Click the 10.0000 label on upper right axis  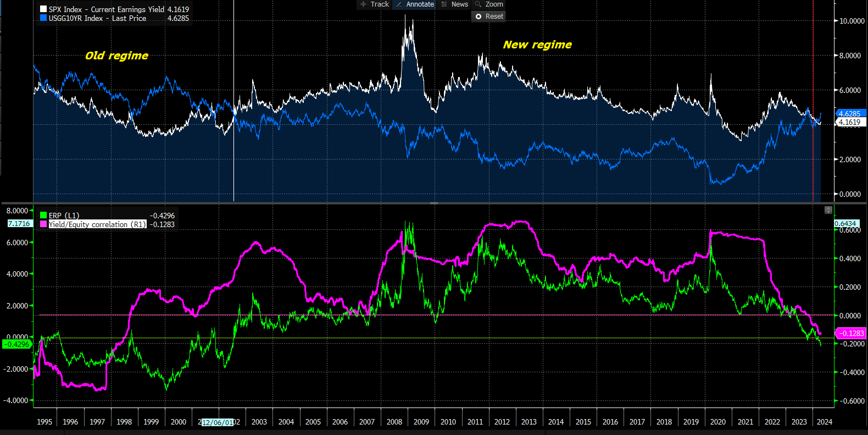point(852,21)
